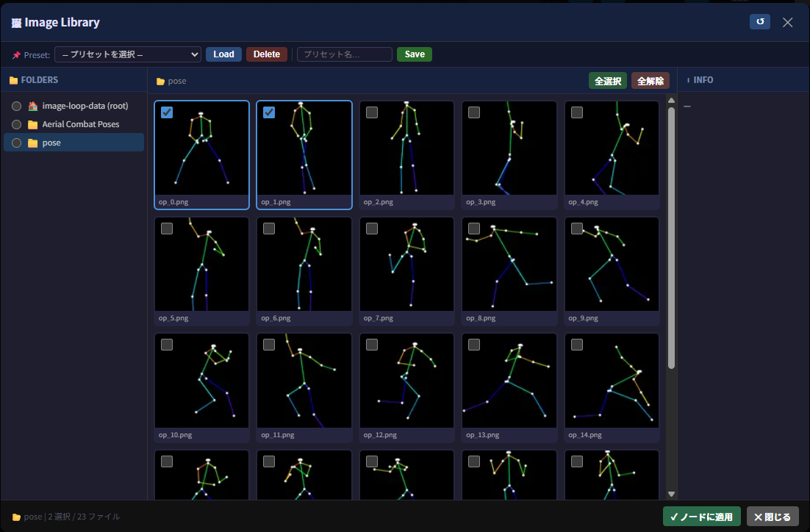This screenshot has height=532, width=810.
Task: Select the op_11.png pose thumbnail
Action: click(x=304, y=381)
